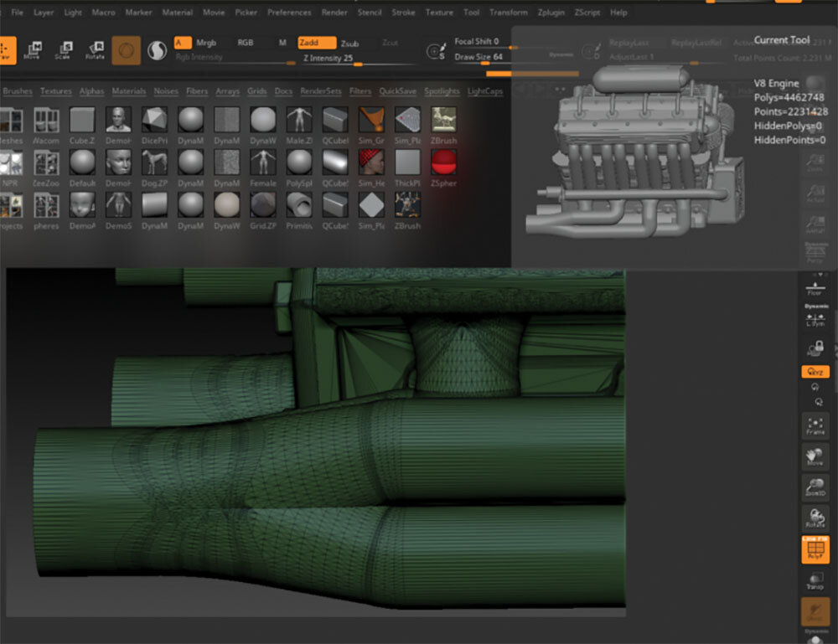This screenshot has width=838, height=644.
Task: Open the RenderSets tab in LightBox
Action: point(321,91)
